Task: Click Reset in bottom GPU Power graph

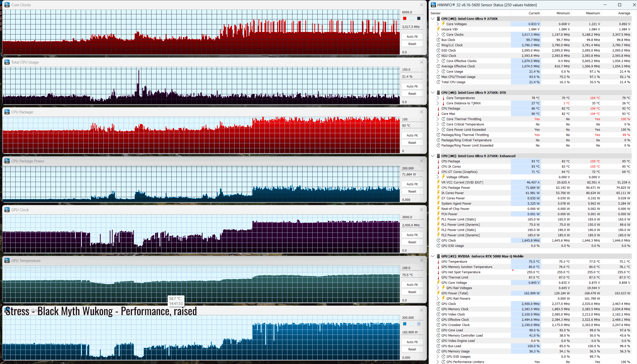Action: [x=412, y=349]
